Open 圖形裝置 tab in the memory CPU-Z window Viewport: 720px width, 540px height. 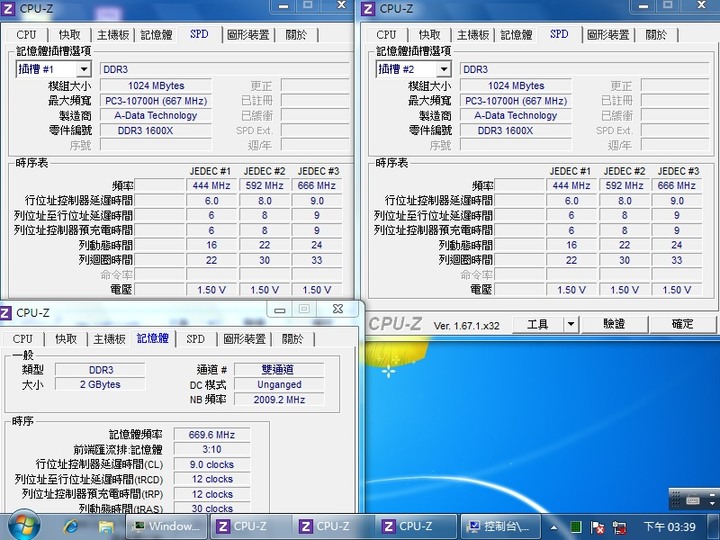point(244,339)
